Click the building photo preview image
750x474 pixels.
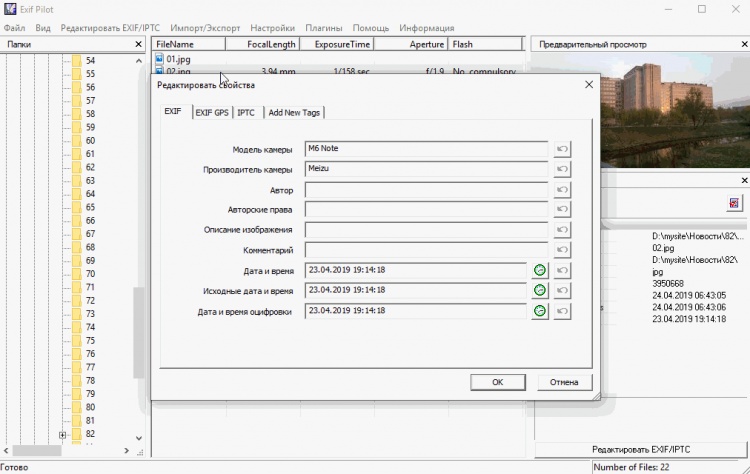[675, 111]
